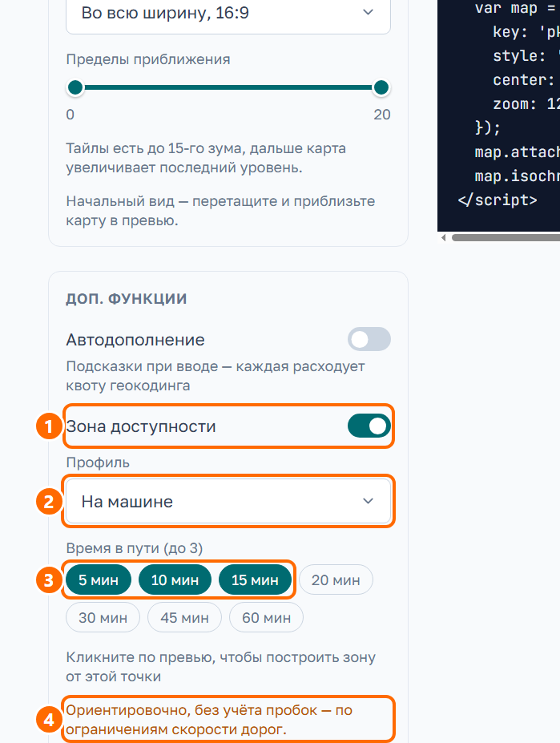
Task: Click the minimum zoom slider handle at 0
Action: coord(75,87)
